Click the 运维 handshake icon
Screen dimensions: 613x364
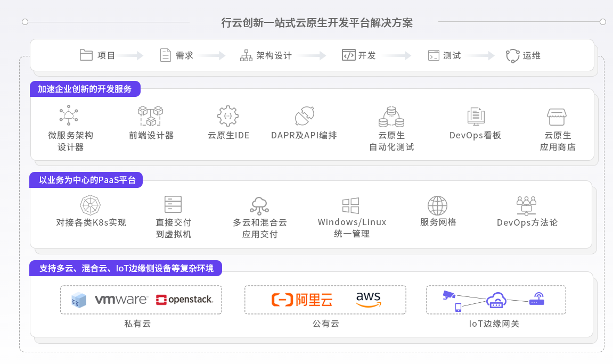point(512,54)
